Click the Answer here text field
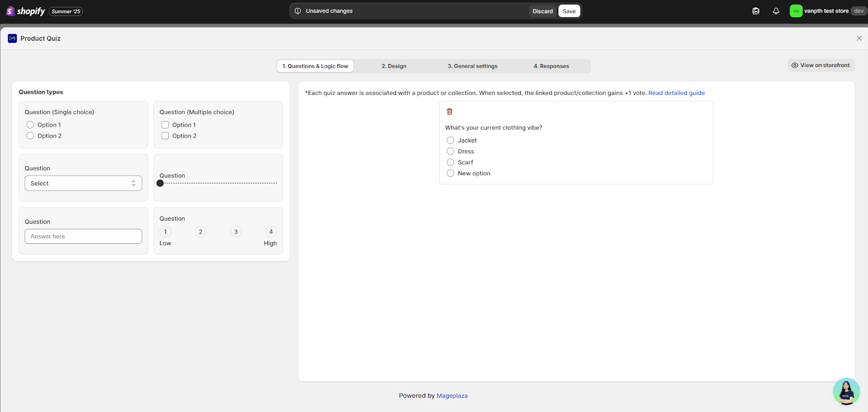The image size is (868, 412). point(83,236)
